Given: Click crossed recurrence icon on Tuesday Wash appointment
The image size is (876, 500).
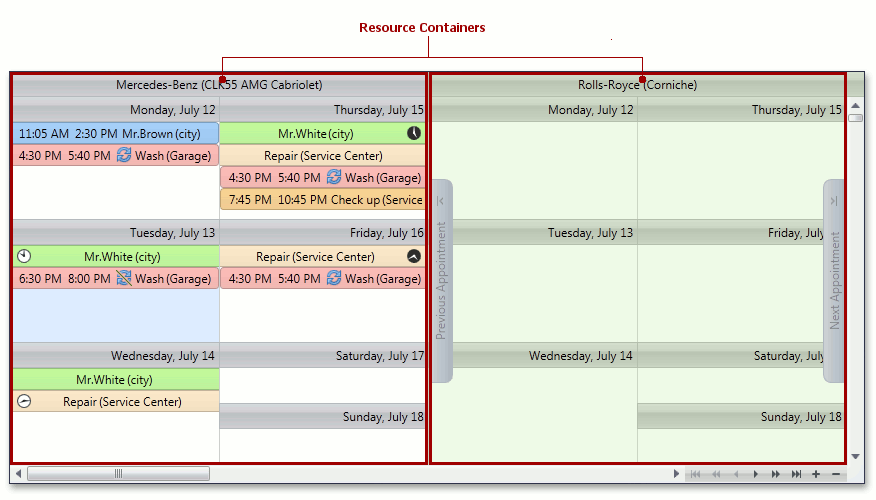Looking at the screenshot, I should click(123, 278).
